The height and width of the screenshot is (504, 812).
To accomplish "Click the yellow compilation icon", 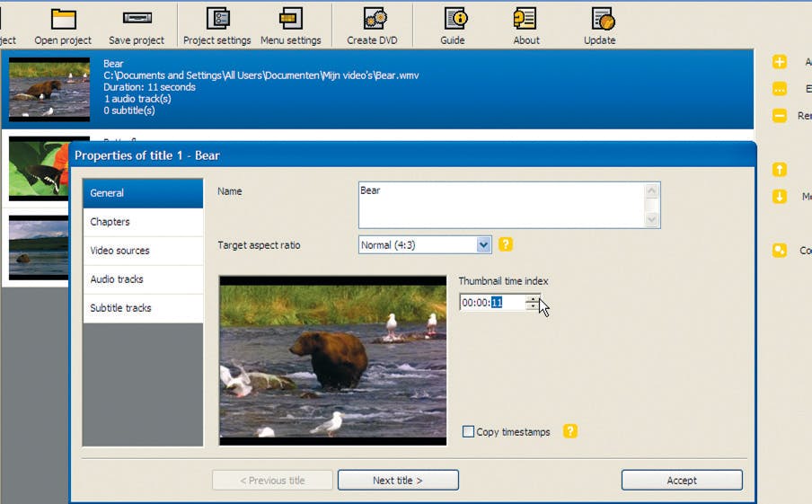I will point(780,250).
